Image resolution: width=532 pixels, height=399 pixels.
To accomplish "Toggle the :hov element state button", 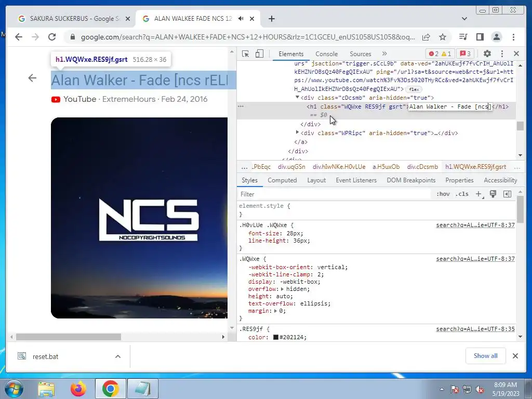I will click(443, 194).
